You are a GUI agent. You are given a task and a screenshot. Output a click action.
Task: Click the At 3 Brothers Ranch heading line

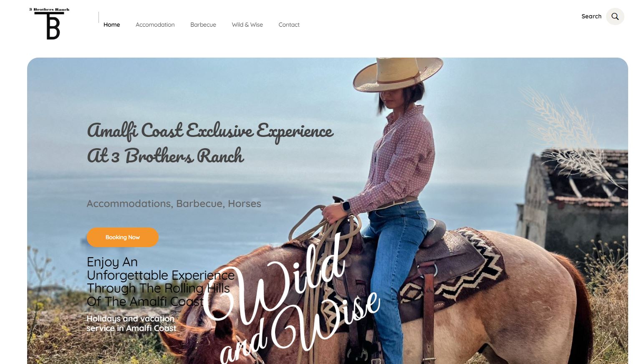pyautogui.click(x=165, y=156)
